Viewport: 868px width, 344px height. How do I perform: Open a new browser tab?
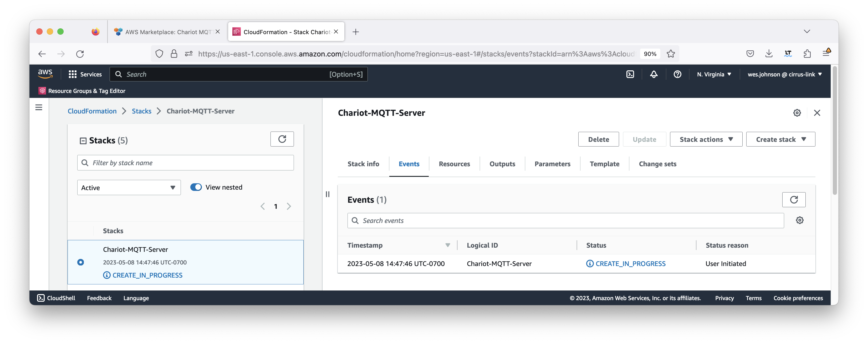point(355,32)
